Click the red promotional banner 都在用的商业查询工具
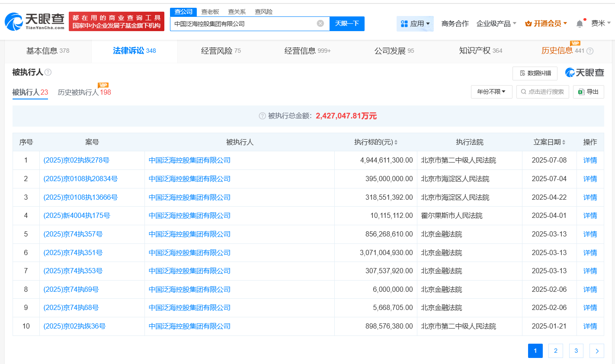This screenshot has height=364, width=615. tap(116, 22)
